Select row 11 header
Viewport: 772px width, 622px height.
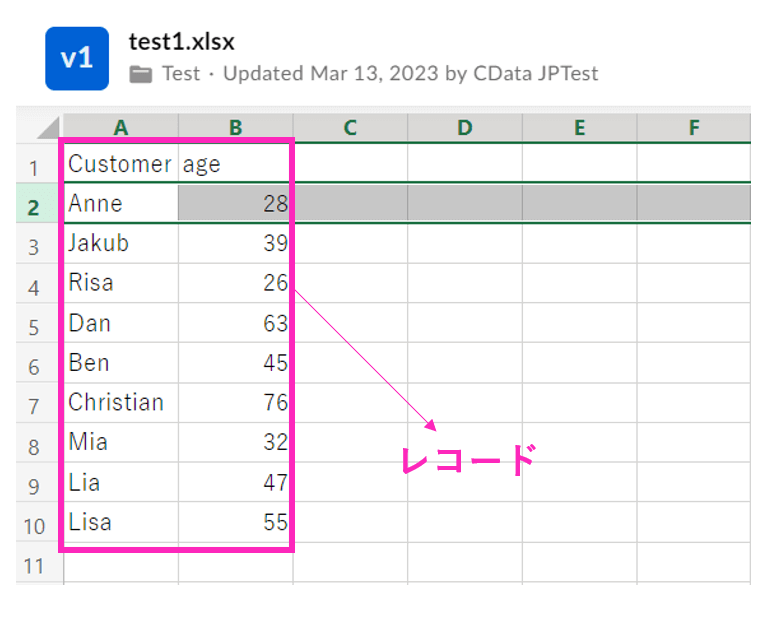(33, 566)
